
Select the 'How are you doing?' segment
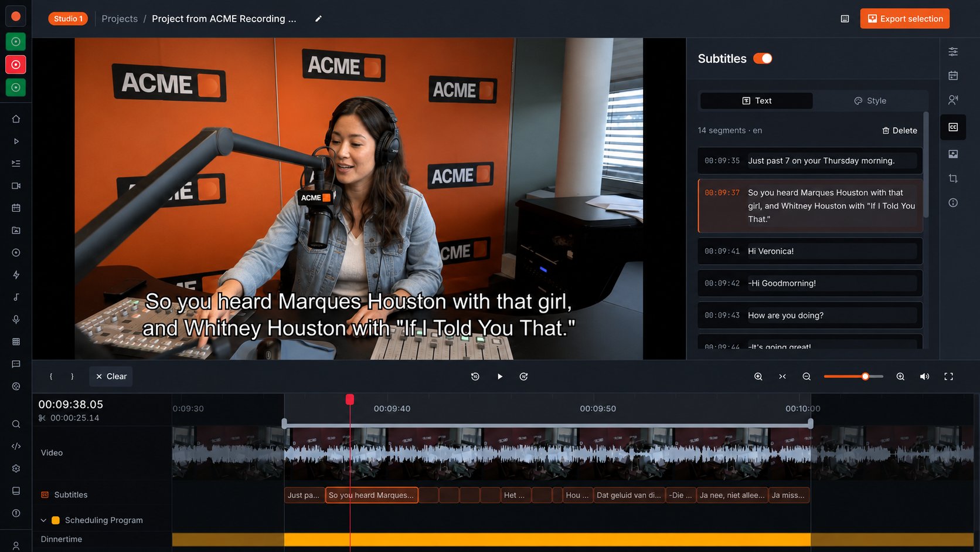[810, 316]
